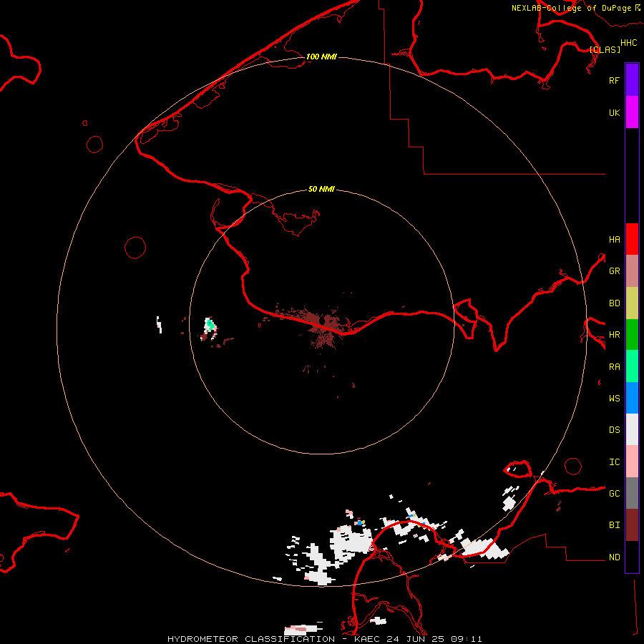Pick the bright green RA color swatch

(632, 366)
